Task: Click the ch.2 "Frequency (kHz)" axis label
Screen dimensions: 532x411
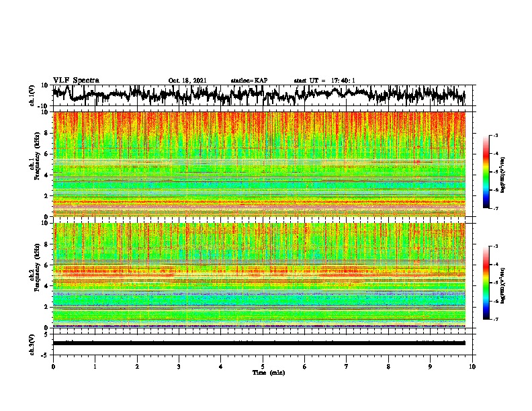Action: (x=37, y=268)
